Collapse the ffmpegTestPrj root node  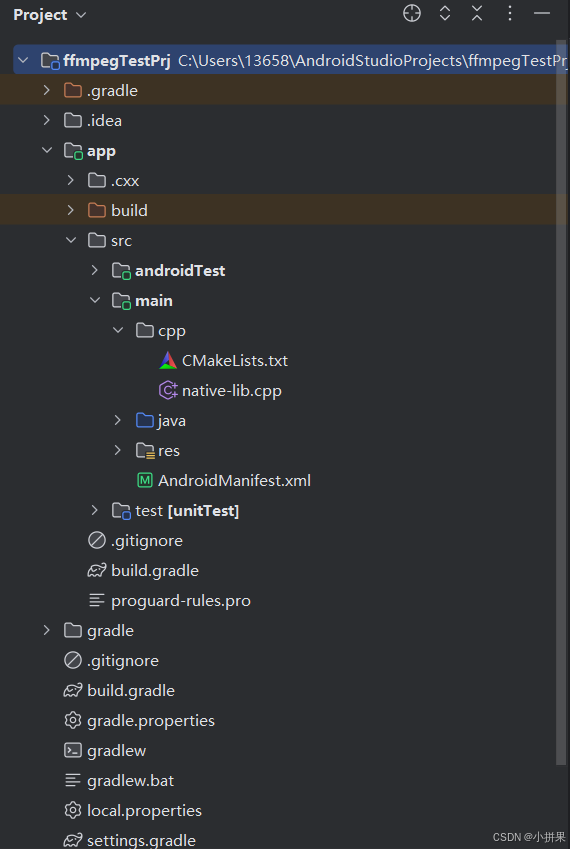tap(23, 60)
